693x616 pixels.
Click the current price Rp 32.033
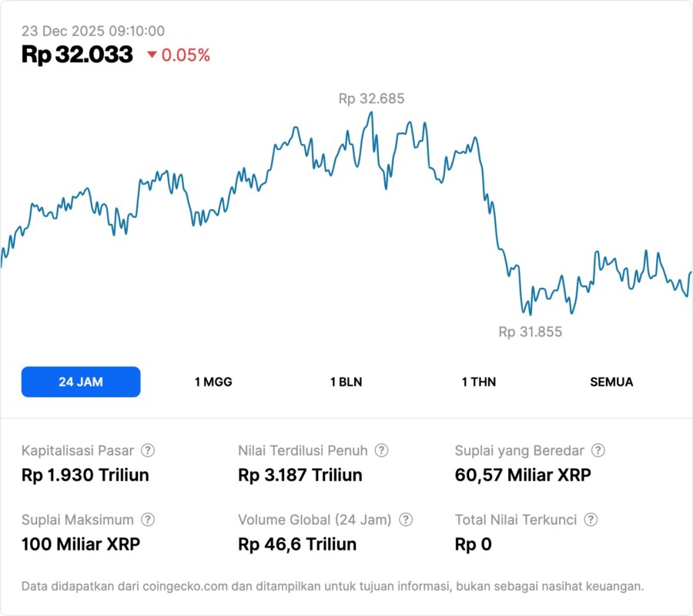tap(77, 55)
